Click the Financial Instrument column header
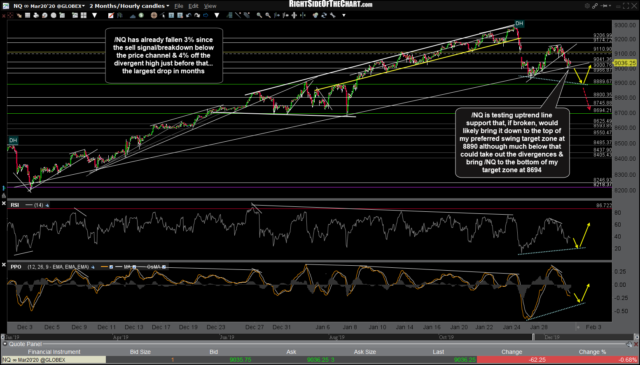 53,352
